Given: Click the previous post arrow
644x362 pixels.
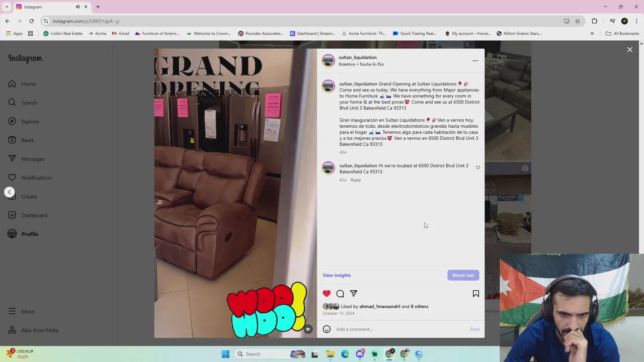Looking at the screenshot, I should click(x=9, y=192).
